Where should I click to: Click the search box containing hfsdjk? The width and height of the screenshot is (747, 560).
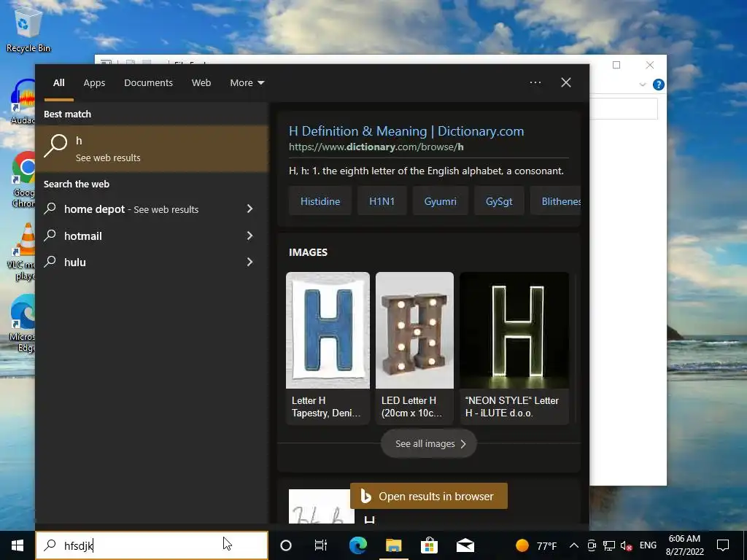(152, 545)
